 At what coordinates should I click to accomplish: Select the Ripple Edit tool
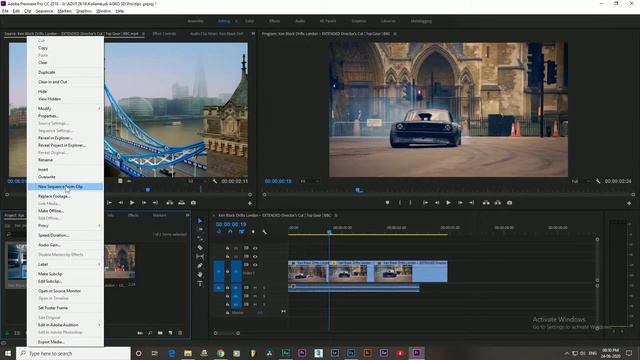click(200, 238)
